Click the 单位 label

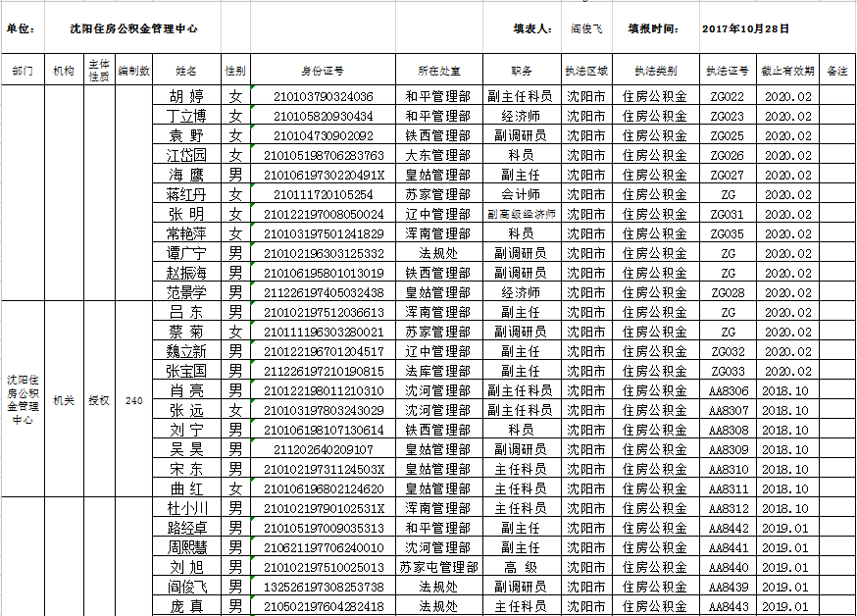pos(21,29)
